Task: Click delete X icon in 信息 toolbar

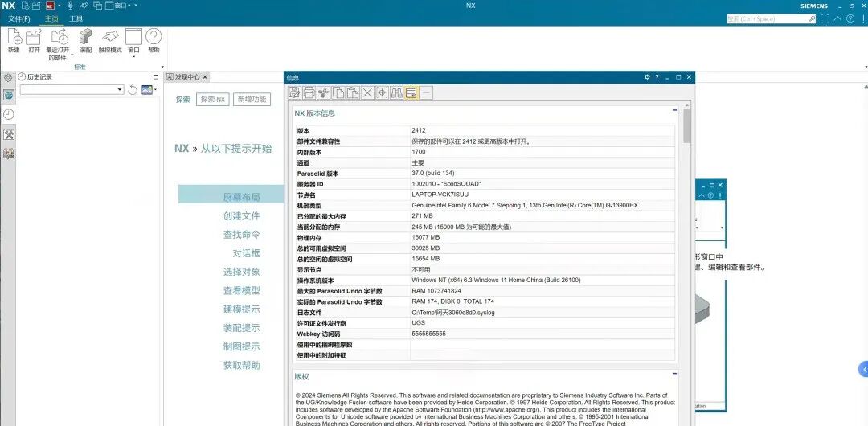Action: point(367,92)
